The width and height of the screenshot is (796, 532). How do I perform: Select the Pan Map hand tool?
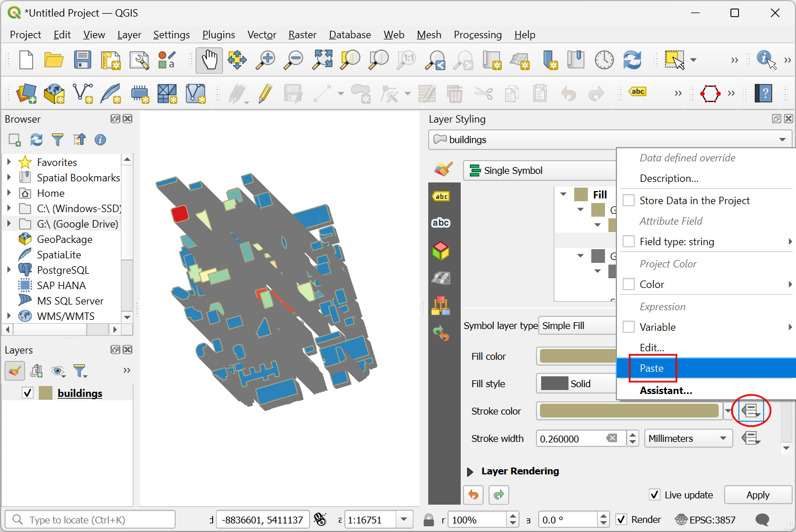[209, 60]
